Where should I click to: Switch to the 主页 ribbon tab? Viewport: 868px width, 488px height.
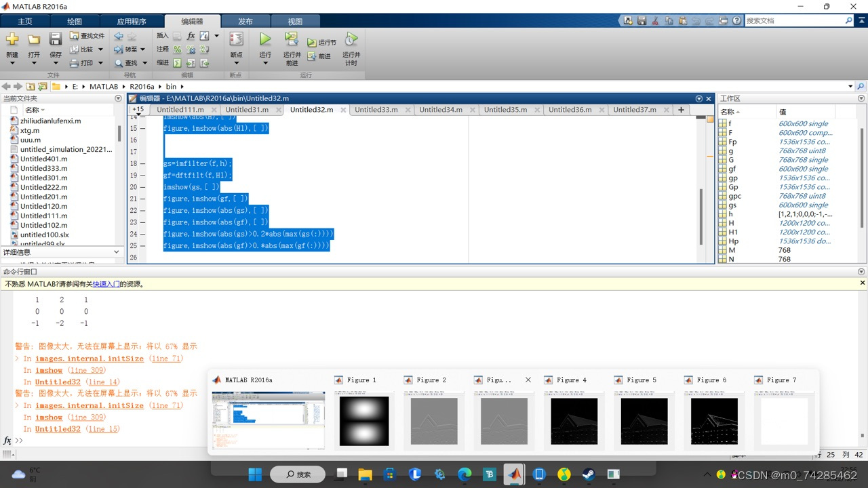click(25, 21)
